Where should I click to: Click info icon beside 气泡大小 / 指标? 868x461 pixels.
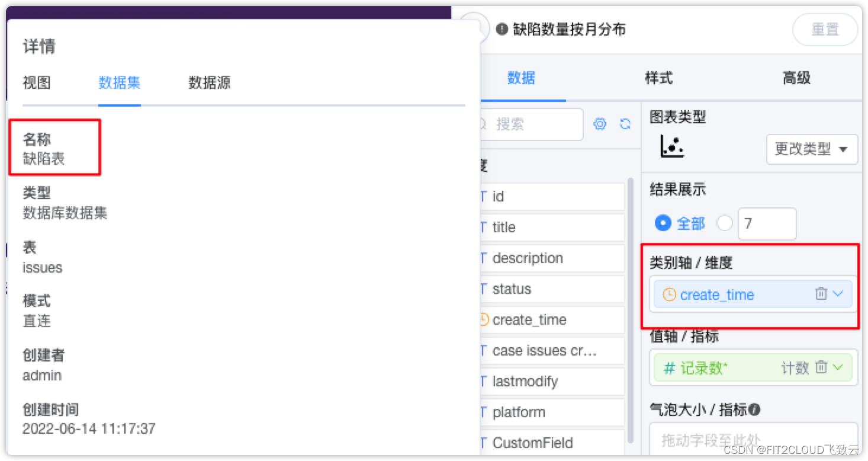click(x=754, y=409)
